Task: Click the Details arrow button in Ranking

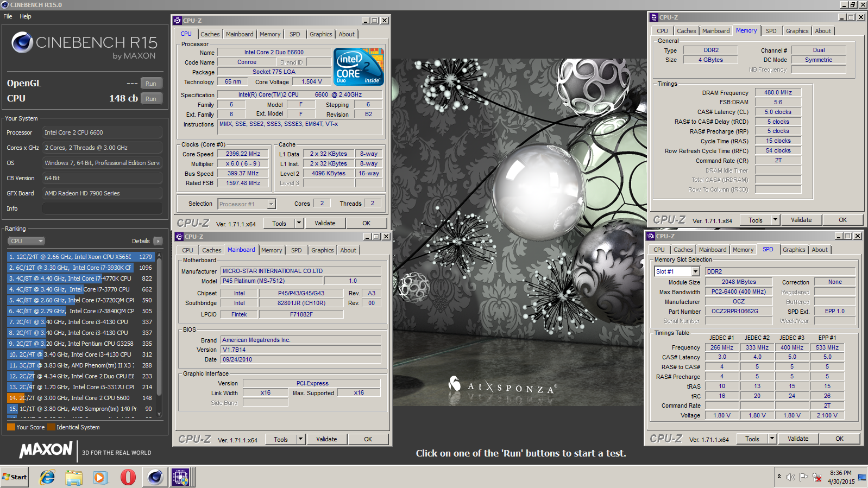Action: click(158, 241)
